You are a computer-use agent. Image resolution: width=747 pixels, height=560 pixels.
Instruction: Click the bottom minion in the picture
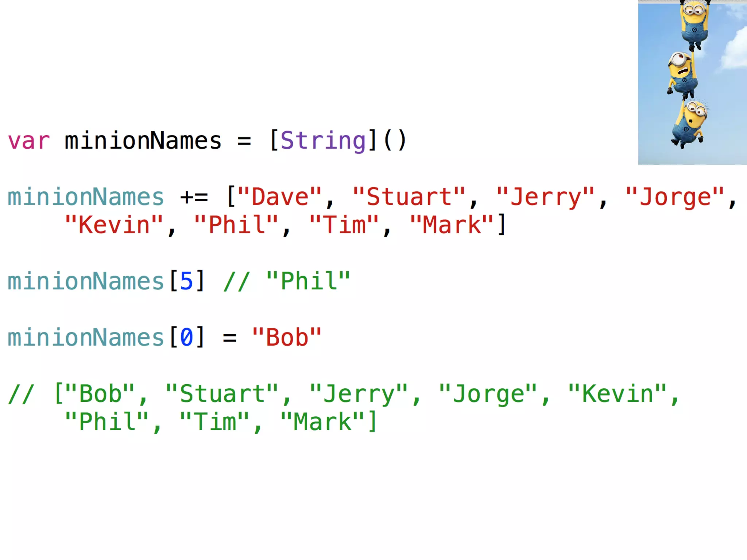click(x=689, y=124)
